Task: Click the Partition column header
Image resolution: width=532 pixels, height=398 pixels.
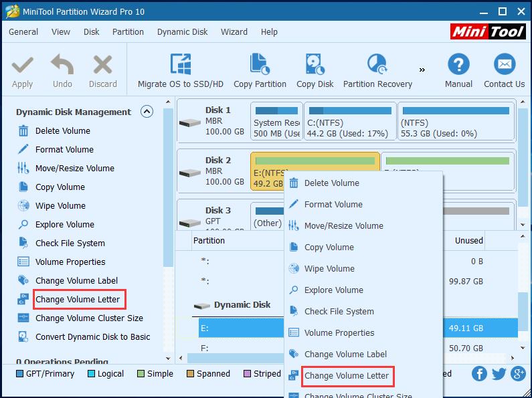Action: [x=238, y=240]
